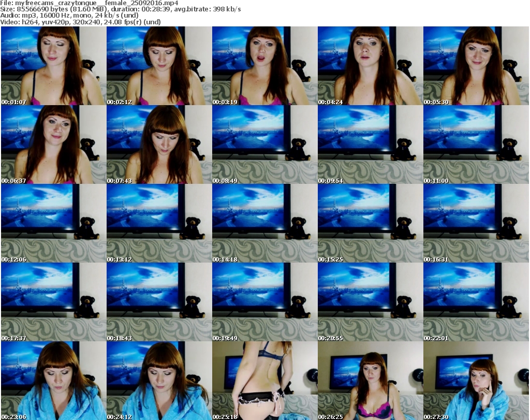Click the Video codec info line
This screenshot has height=420, width=530.
tap(81, 22)
